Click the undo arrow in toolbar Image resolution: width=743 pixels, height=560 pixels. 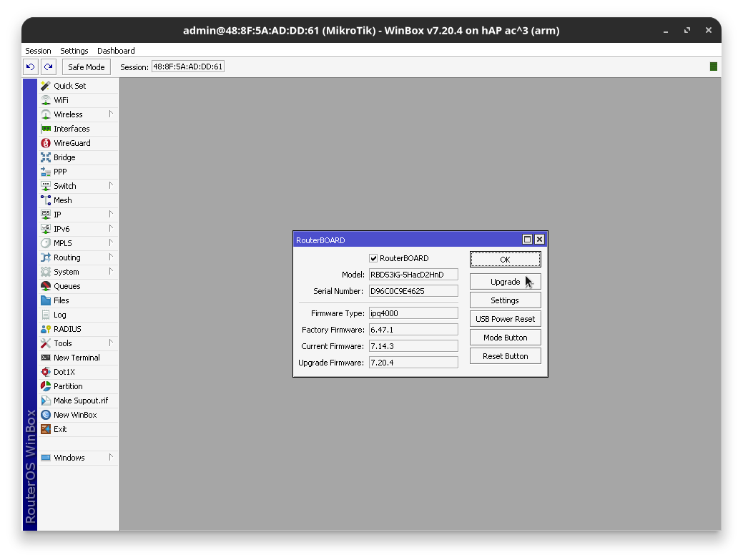click(30, 67)
